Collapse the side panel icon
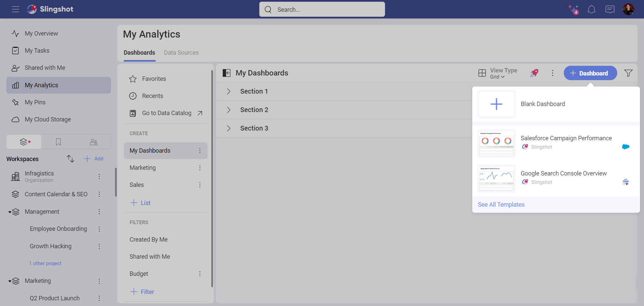 227,73
